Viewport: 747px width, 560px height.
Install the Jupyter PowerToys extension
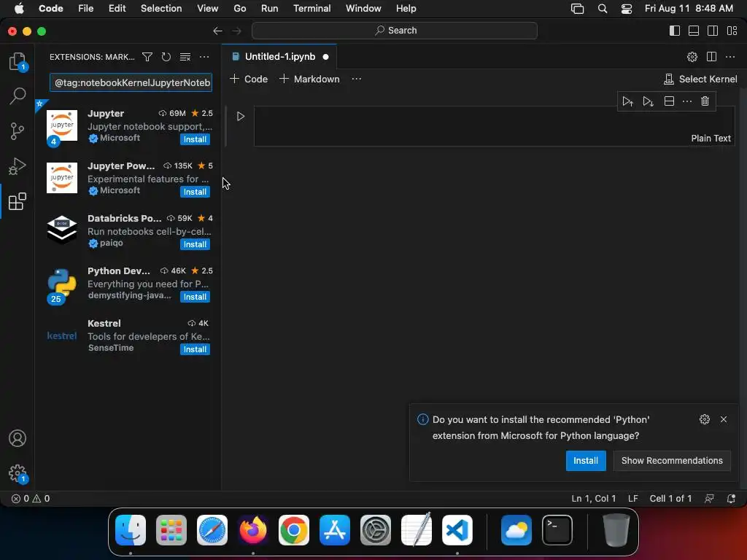[195, 192]
